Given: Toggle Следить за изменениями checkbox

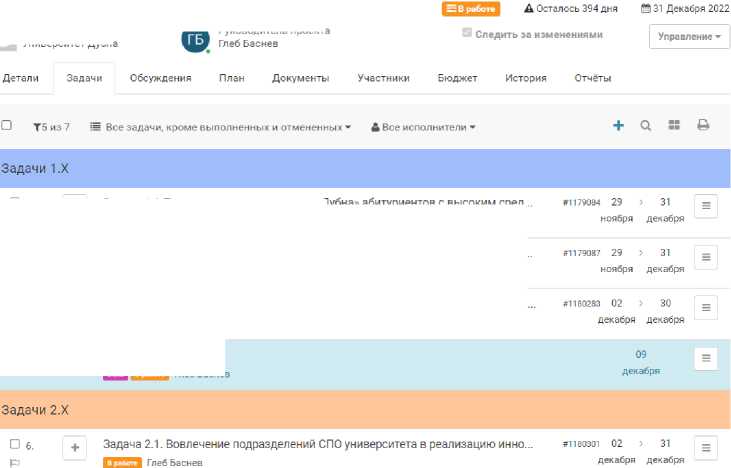Looking at the screenshot, I should pyautogui.click(x=467, y=33).
